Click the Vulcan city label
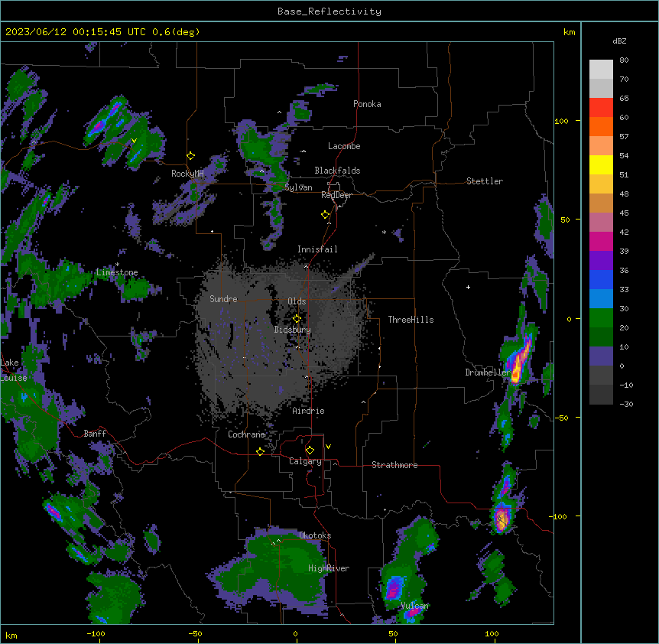The image size is (659, 644). (x=414, y=606)
